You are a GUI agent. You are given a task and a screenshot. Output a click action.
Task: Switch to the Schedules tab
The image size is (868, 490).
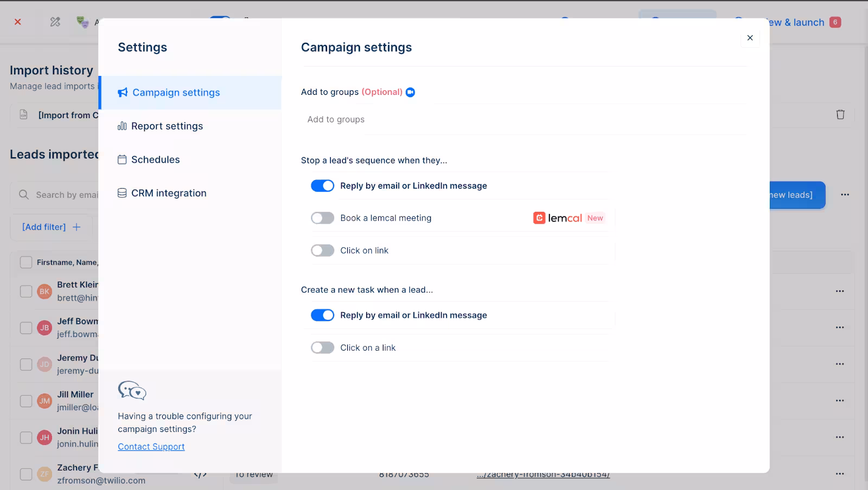(x=155, y=160)
